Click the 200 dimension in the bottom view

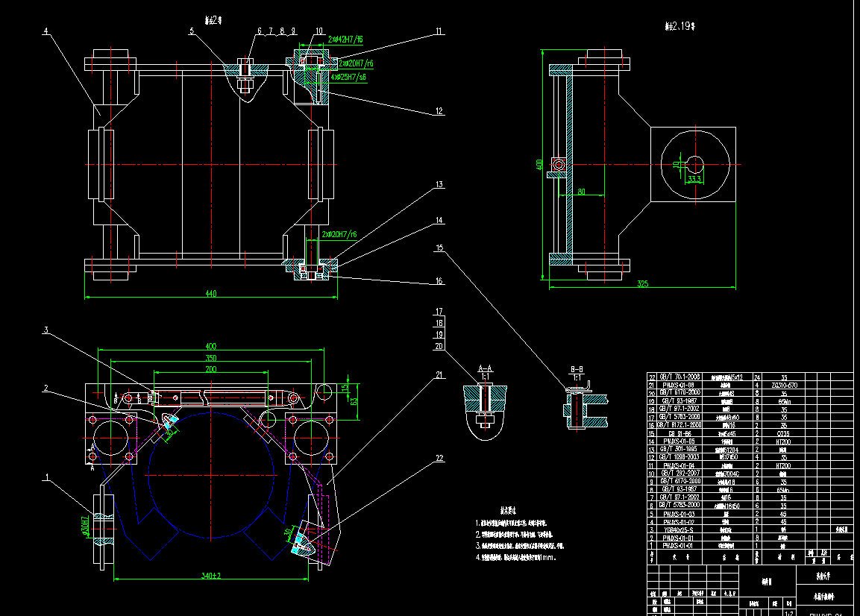pos(210,369)
